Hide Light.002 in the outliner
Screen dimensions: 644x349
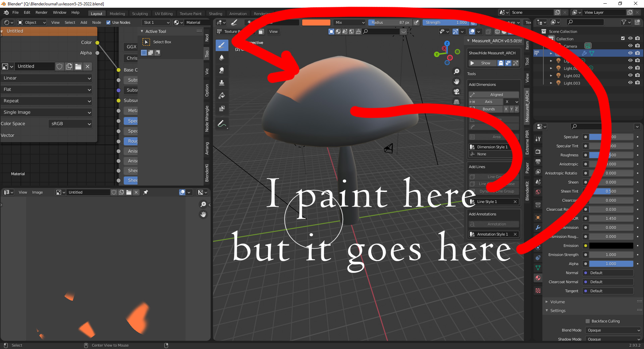pyautogui.click(x=630, y=75)
